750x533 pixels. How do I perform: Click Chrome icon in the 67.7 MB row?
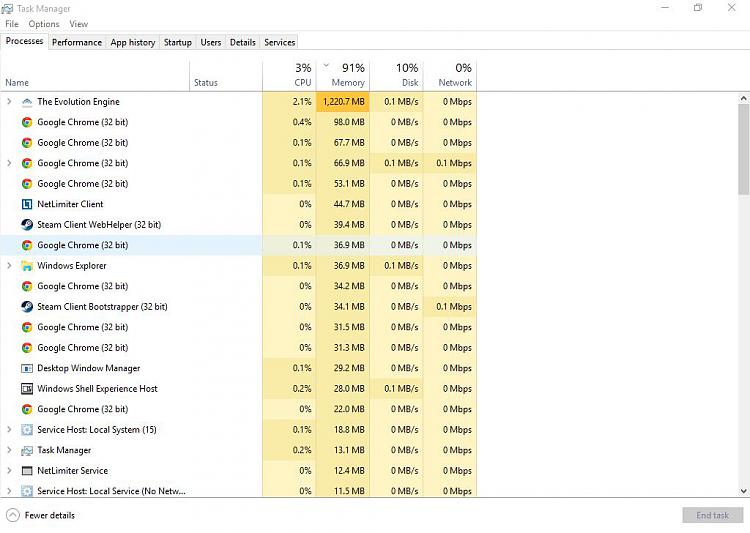point(27,143)
